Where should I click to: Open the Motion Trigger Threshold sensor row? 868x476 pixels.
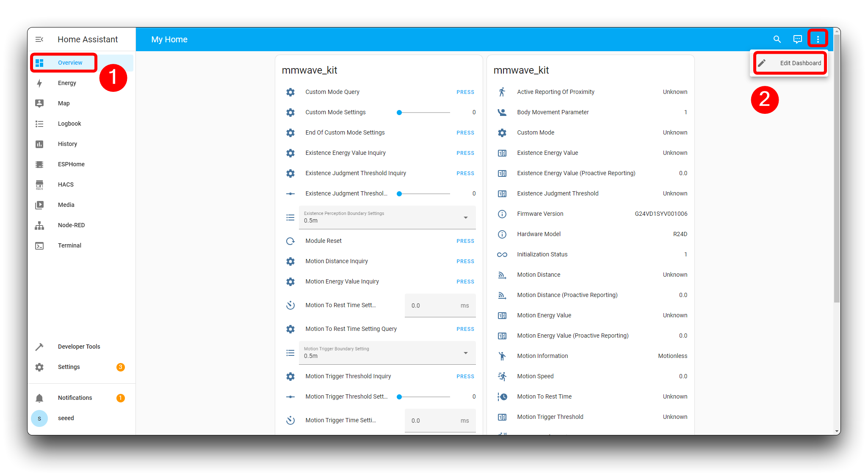[x=591, y=417]
